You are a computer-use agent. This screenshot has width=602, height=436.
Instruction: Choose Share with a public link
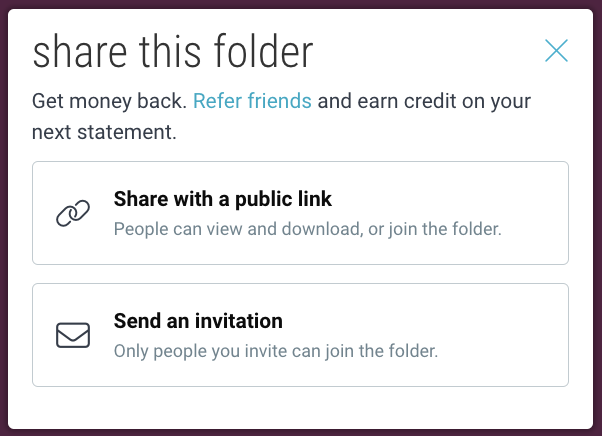coord(300,213)
